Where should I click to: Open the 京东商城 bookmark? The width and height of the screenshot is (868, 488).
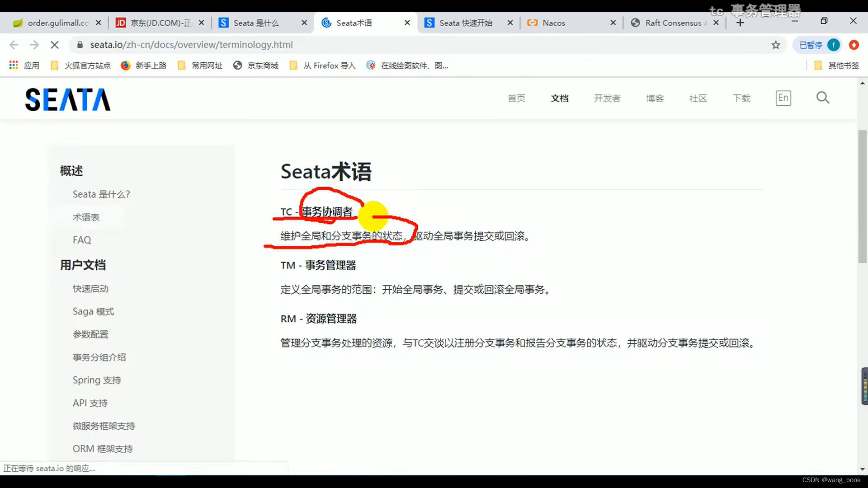tap(256, 66)
